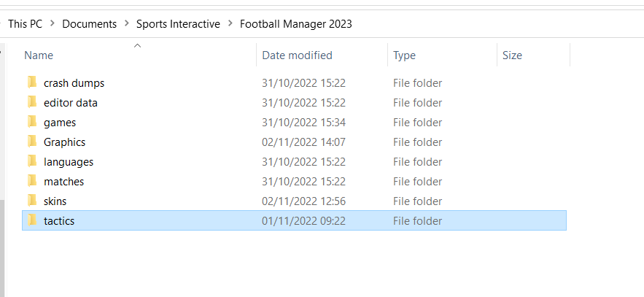
Task: Go to Documents in breadcrumb path
Action: [x=89, y=24]
